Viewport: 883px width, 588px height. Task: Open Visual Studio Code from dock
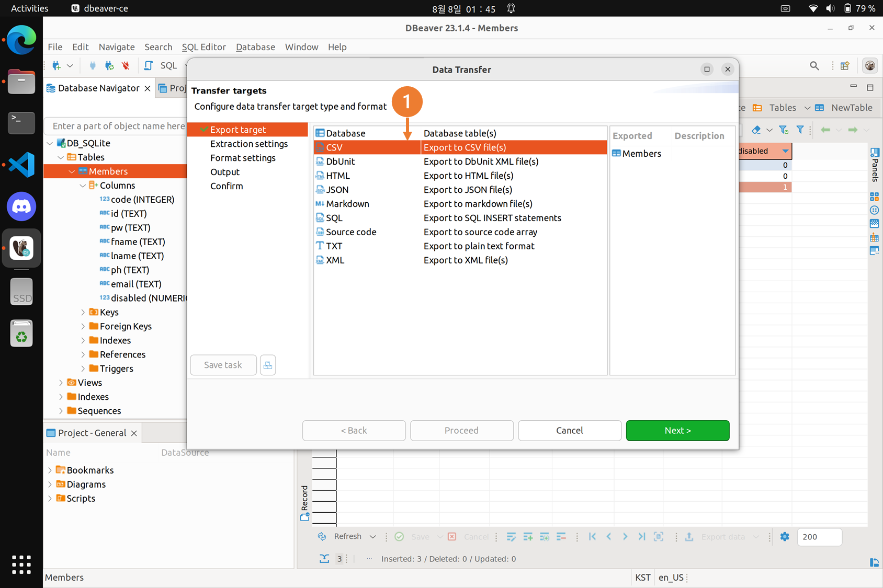point(21,165)
